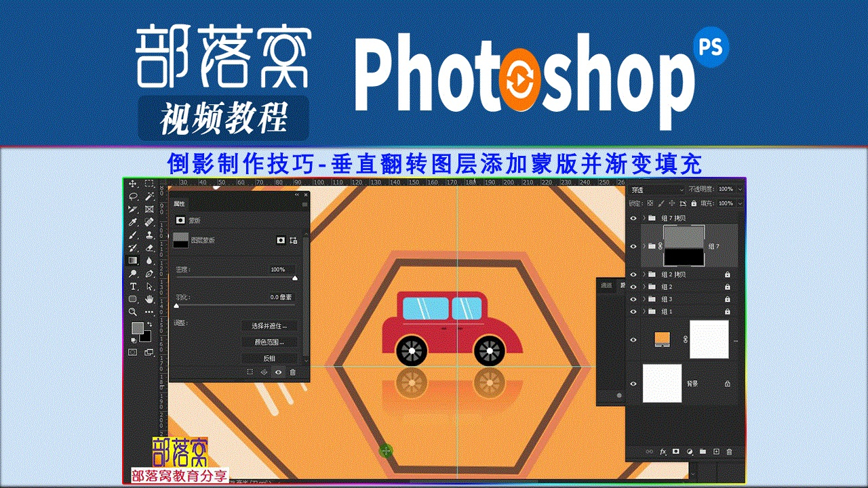868x488 pixels.
Task: Select the Hand tool
Action: point(149,299)
